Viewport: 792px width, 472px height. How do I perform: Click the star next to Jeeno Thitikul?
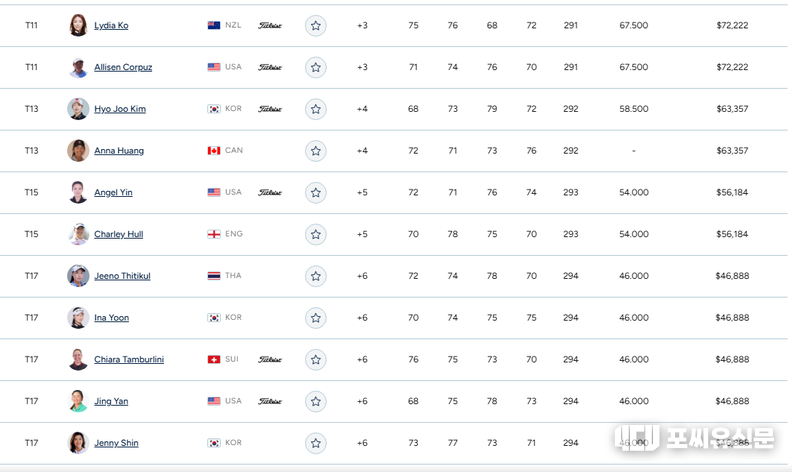click(x=316, y=276)
